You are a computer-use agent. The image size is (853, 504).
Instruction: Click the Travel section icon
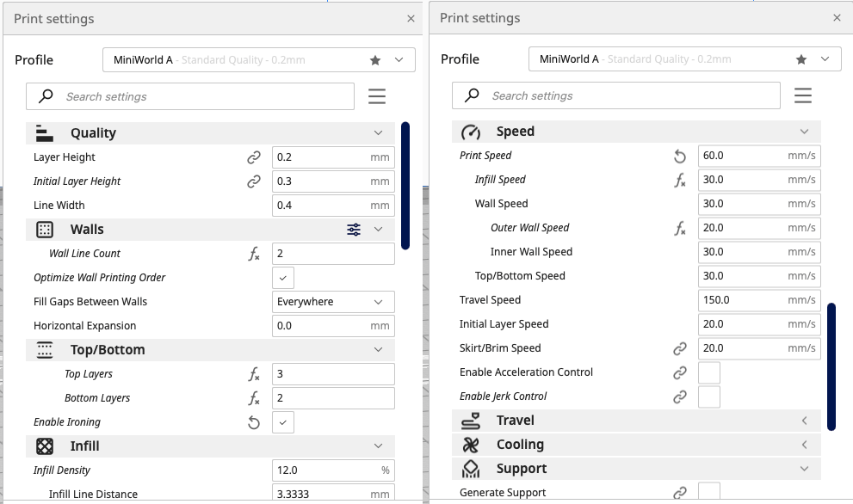(x=471, y=421)
